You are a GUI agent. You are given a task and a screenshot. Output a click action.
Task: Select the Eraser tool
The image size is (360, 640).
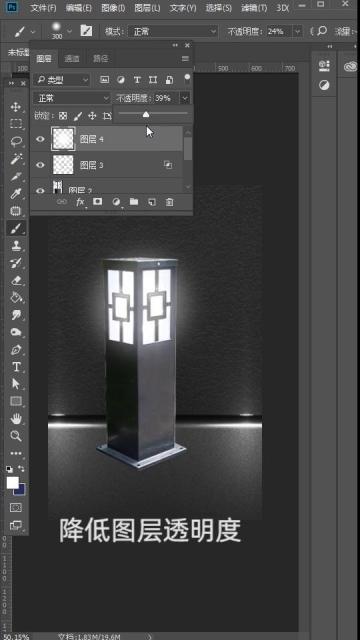pos(16,280)
